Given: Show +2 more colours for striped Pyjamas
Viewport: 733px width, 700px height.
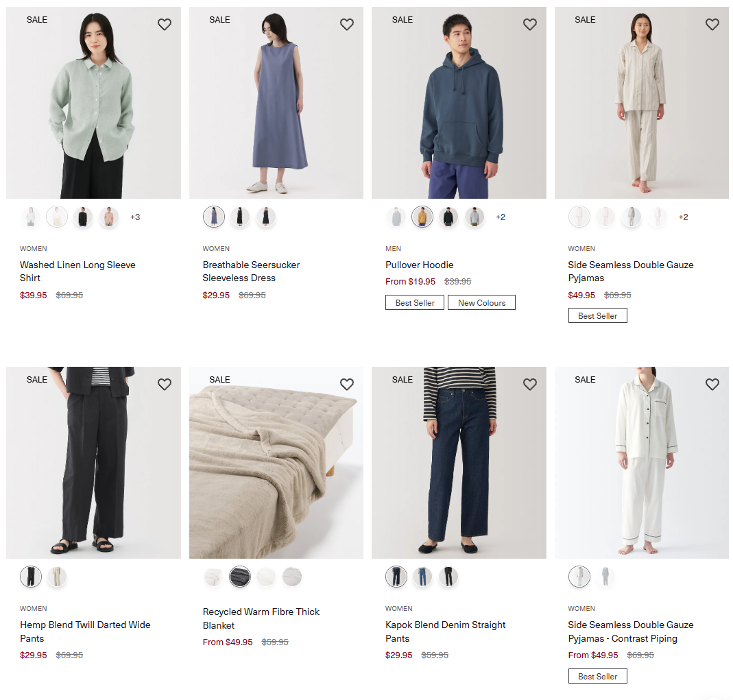Looking at the screenshot, I should (683, 217).
